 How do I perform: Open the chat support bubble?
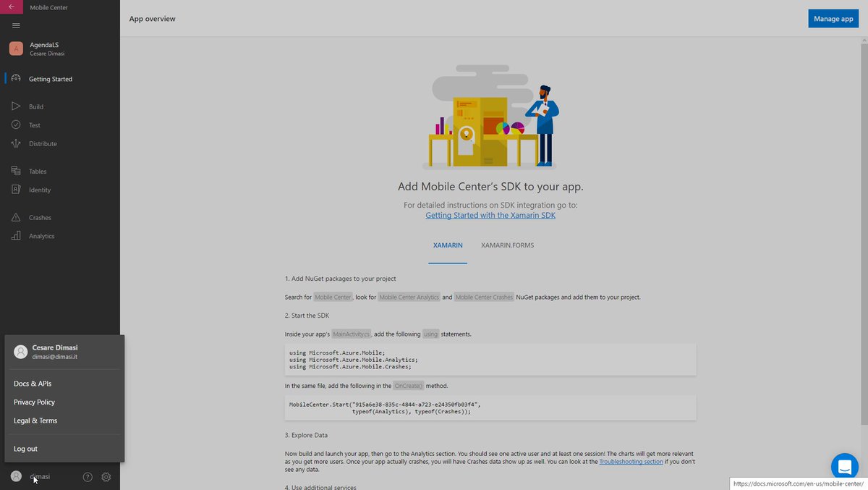[x=844, y=466]
